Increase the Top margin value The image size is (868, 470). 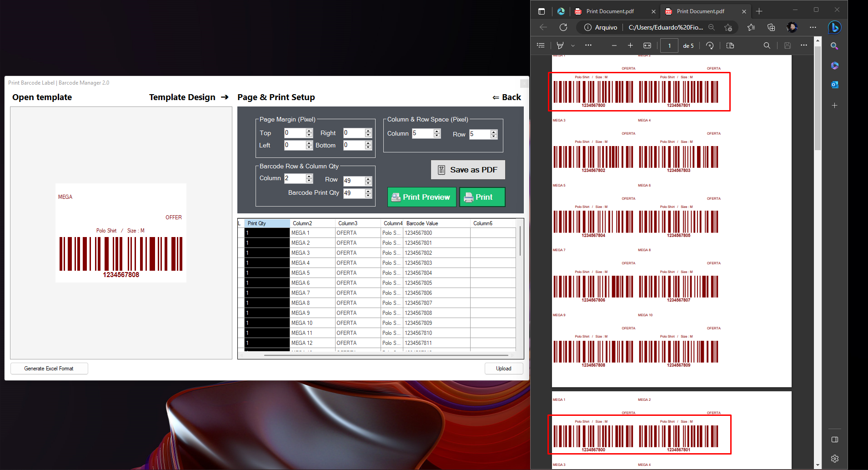click(x=309, y=131)
